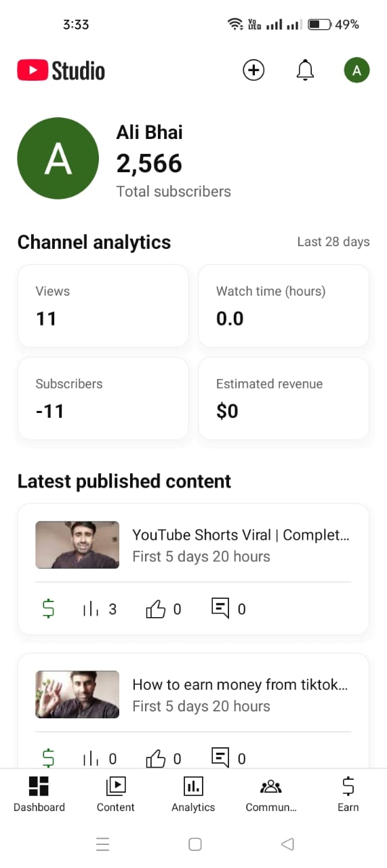Tap the comments icon on Shorts Viral video

click(220, 609)
